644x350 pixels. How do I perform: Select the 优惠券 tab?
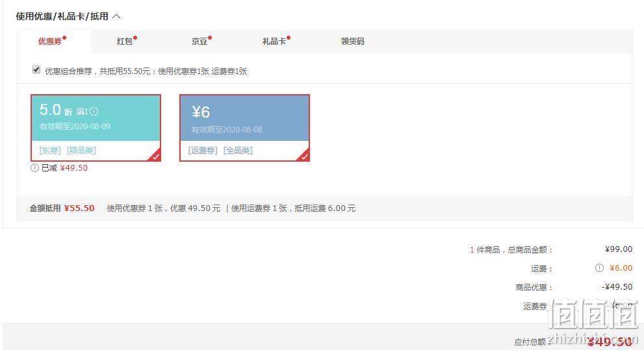pyautogui.click(x=49, y=42)
